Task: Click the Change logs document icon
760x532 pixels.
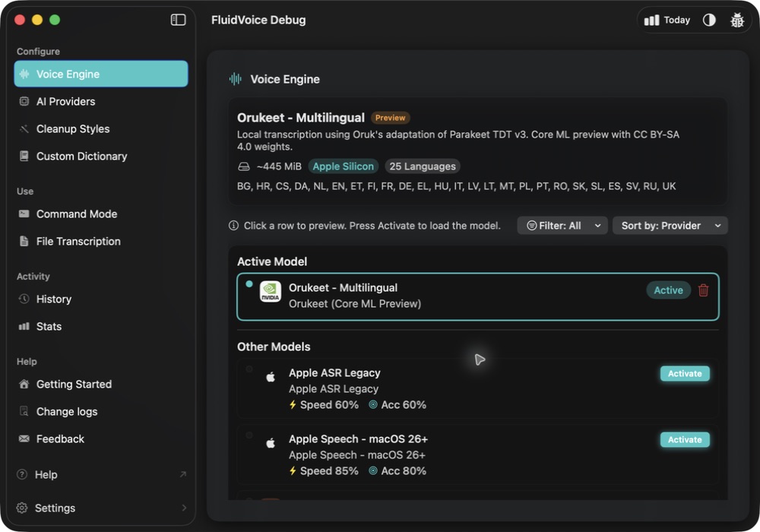Action: point(24,411)
